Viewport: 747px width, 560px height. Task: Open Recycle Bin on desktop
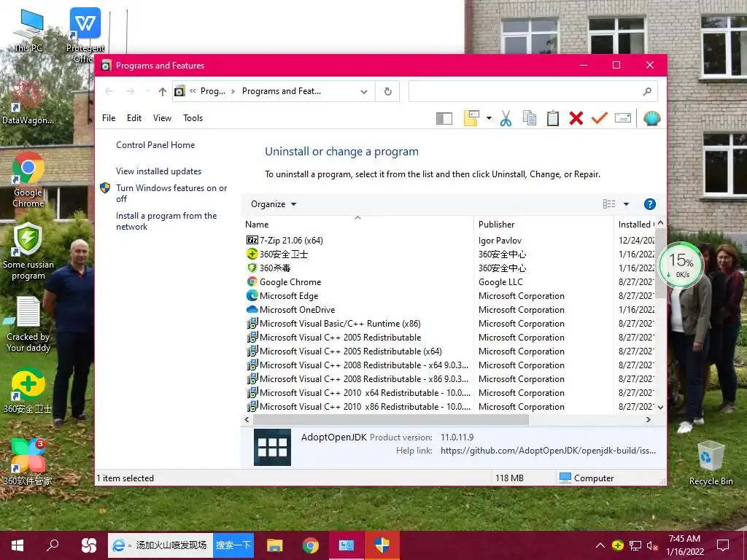click(711, 463)
